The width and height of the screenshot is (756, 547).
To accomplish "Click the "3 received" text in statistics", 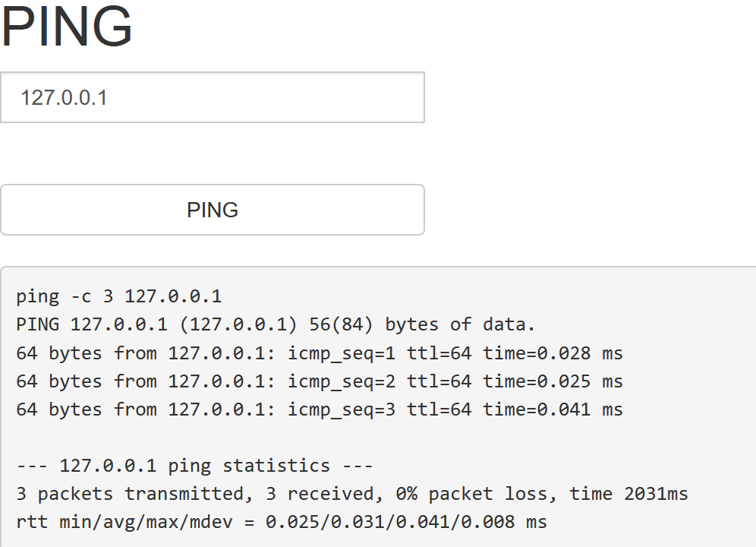I will coord(320,494).
